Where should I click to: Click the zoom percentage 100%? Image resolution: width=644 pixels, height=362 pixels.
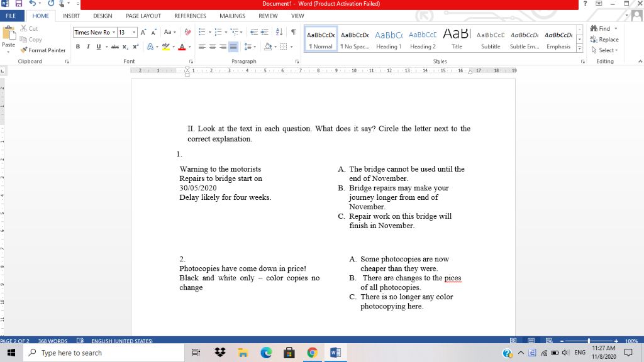point(631,341)
